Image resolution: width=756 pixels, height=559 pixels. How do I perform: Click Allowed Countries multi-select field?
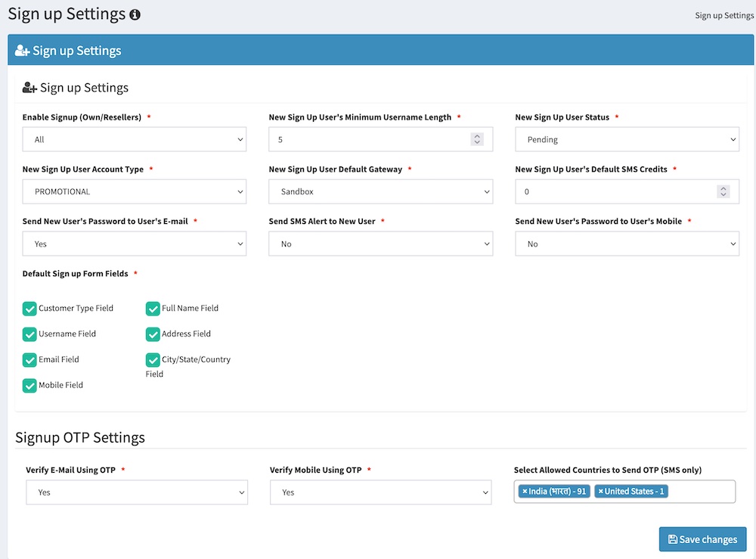point(624,492)
